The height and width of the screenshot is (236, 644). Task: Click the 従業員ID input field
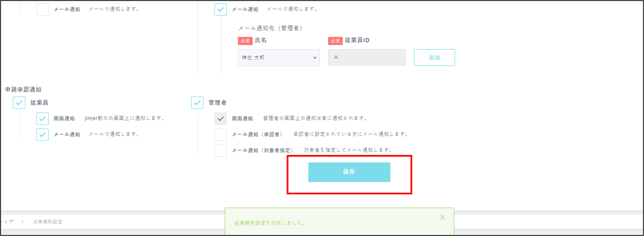point(366,57)
